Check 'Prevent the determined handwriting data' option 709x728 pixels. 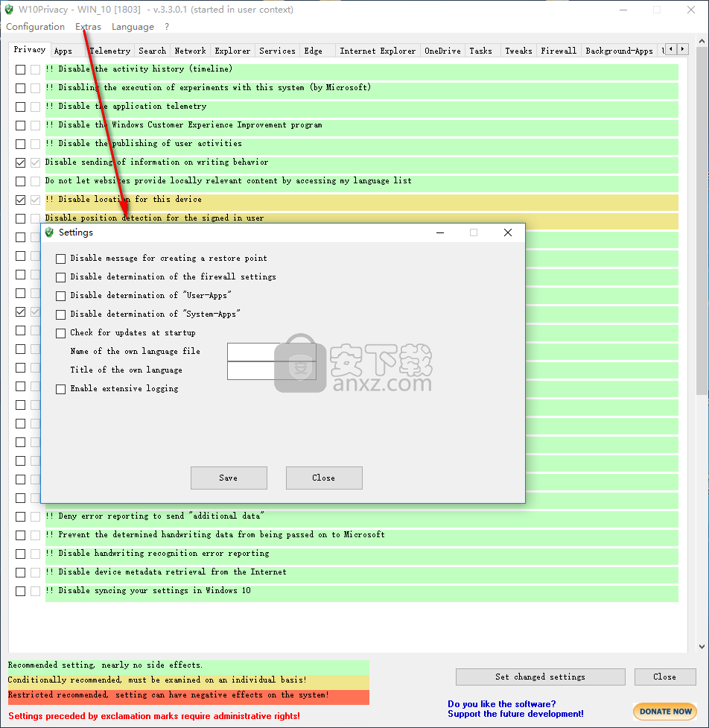click(20, 535)
